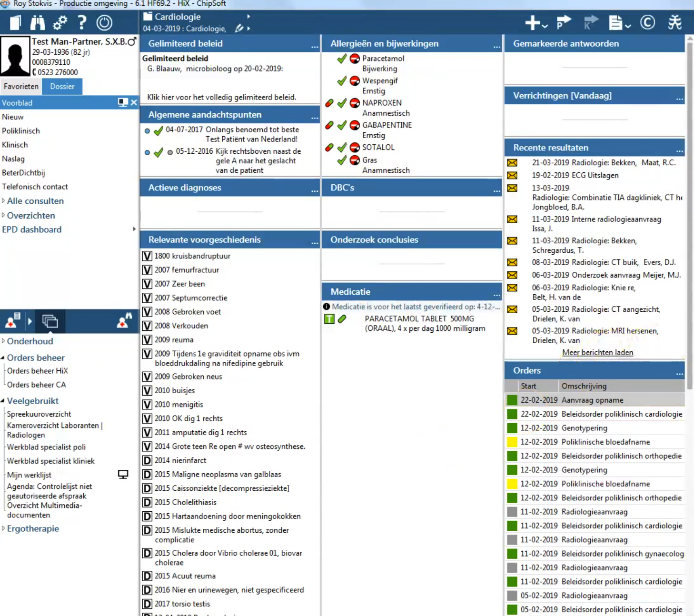Open the Medicatie panel options menu (...)
This screenshot has width=694, height=616.
tap(496, 294)
